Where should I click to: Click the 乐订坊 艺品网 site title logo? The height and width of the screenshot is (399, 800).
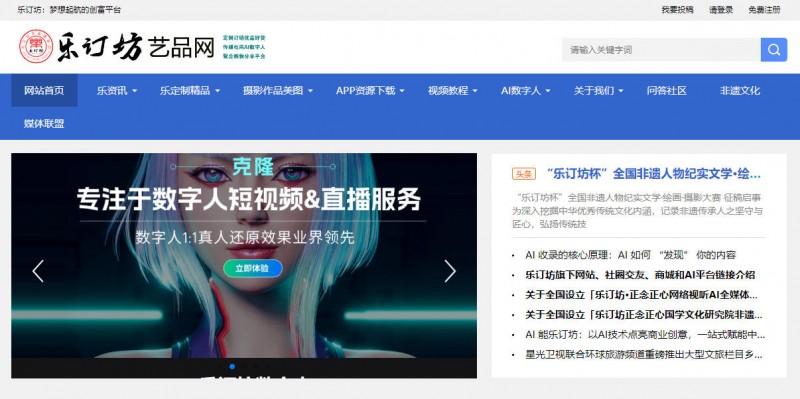[136, 47]
